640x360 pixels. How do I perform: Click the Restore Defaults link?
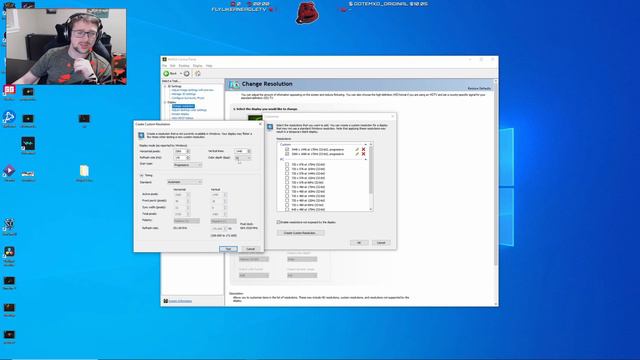coord(479,88)
